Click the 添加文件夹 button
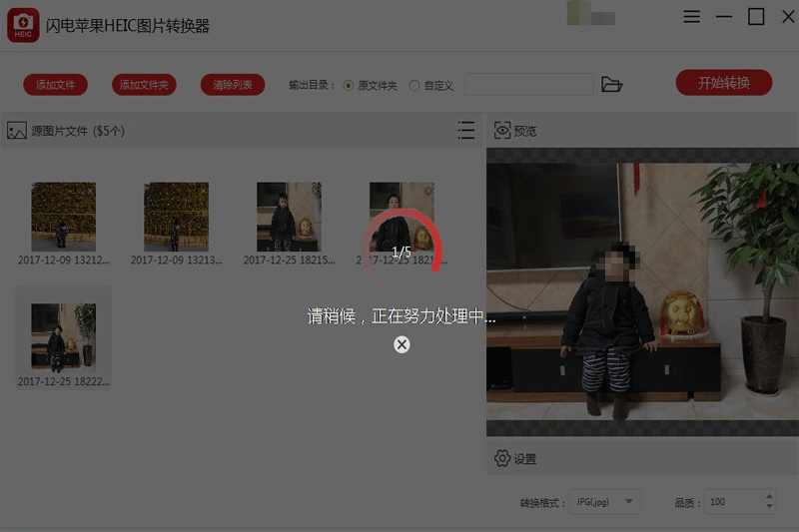Viewport: 799px width, 532px height. [x=145, y=85]
